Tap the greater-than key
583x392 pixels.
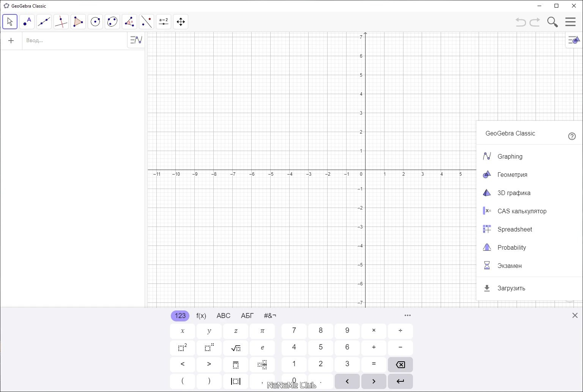(x=209, y=364)
